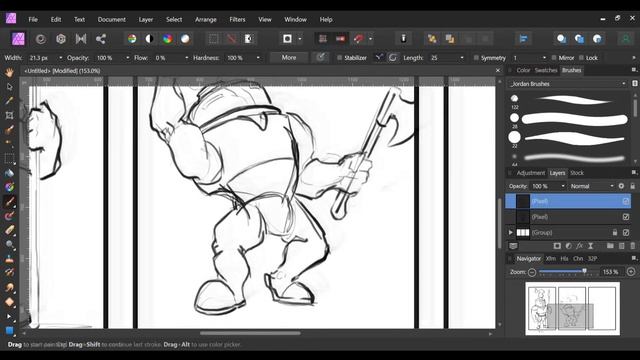
Task: Select the Zoom magnifier tool
Action: coord(9,244)
